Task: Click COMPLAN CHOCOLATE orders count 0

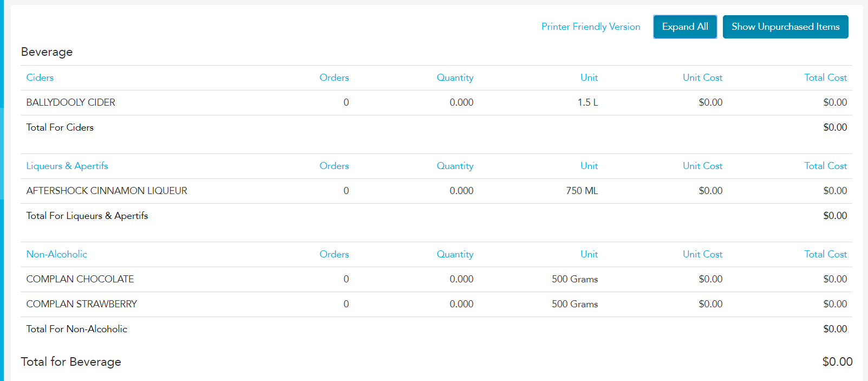Action: [346, 279]
